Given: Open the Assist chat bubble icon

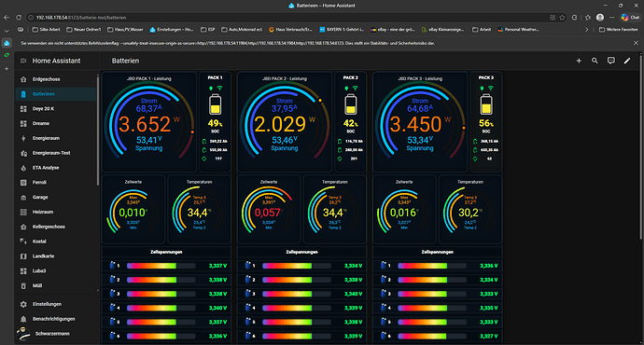Looking at the screenshot, I should click(611, 61).
